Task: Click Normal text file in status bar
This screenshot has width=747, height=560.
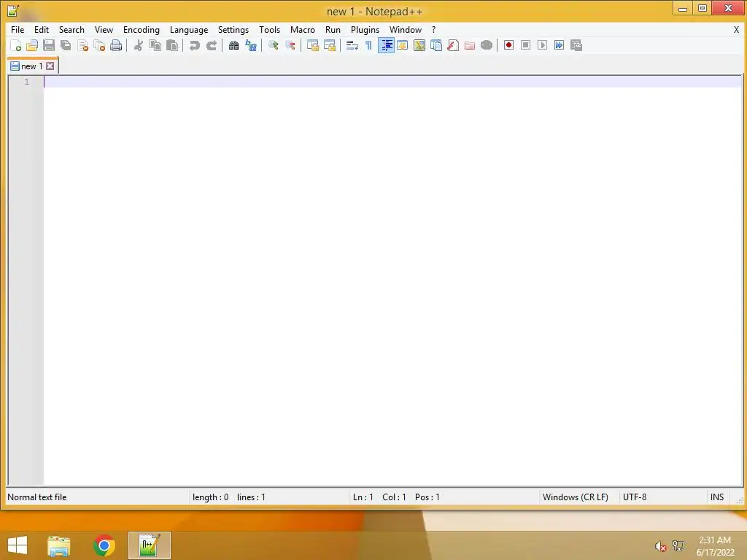Action: pyautogui.click(x=37, y=497)
